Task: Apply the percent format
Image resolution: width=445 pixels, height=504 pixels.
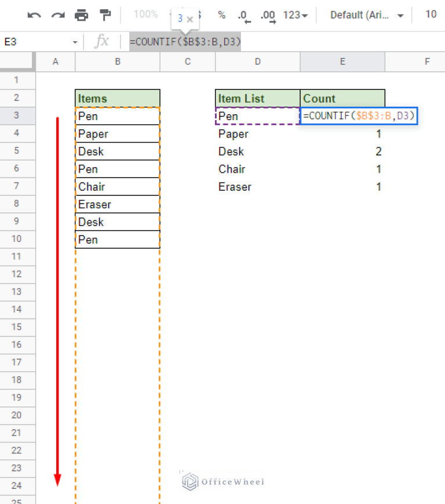Action: 221,15
